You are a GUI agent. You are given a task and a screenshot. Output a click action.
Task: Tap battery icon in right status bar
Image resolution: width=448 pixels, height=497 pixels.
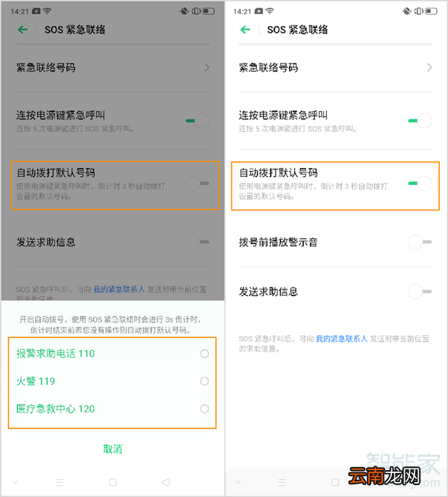pos(432,11)
